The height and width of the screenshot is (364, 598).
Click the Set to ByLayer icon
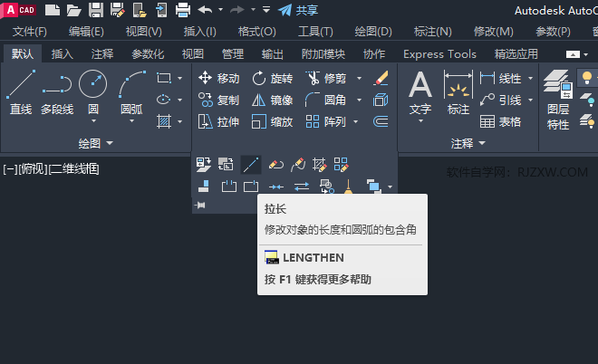pos(203,165)
